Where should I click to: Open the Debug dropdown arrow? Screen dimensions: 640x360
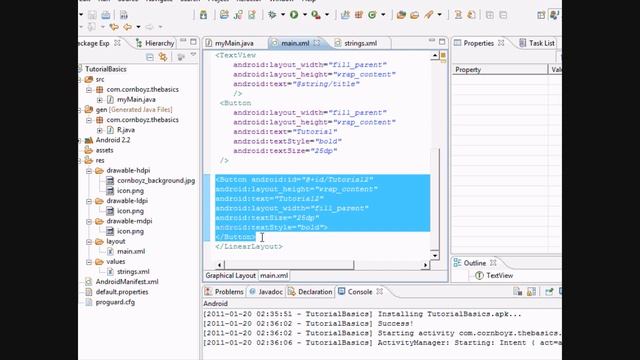283,15
